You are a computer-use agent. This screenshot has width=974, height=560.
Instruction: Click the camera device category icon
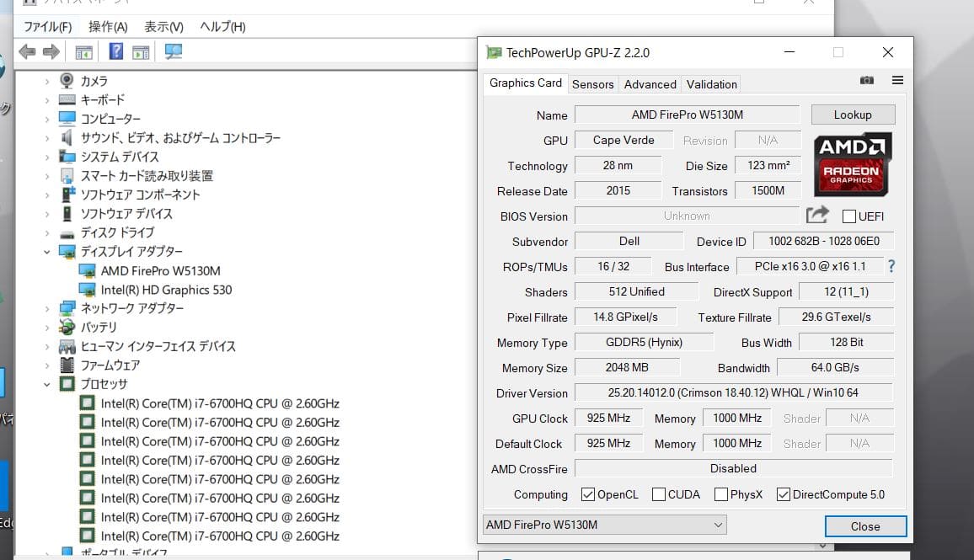point(67,81)
